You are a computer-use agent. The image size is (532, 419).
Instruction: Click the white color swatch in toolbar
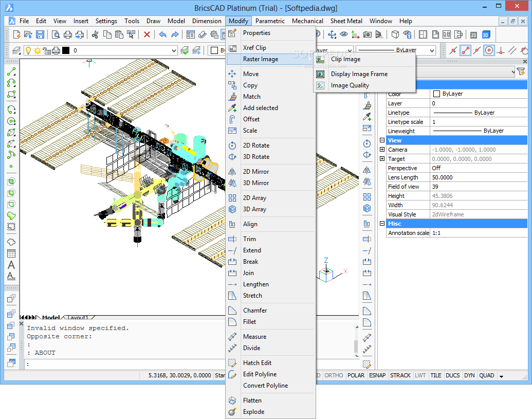214,50
